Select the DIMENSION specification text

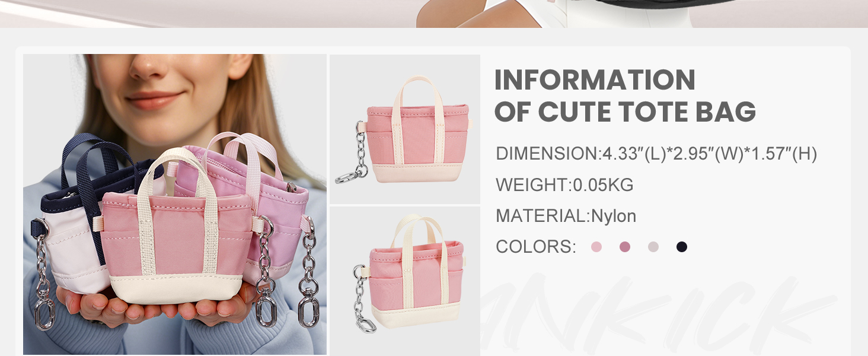tap(656, 154)
